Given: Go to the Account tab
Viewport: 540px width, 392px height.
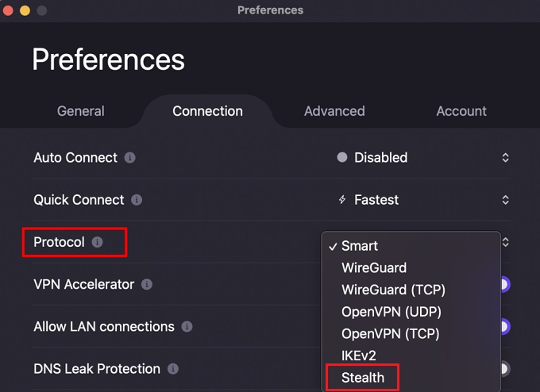Looking at the screenshot, I should point(461,111).
